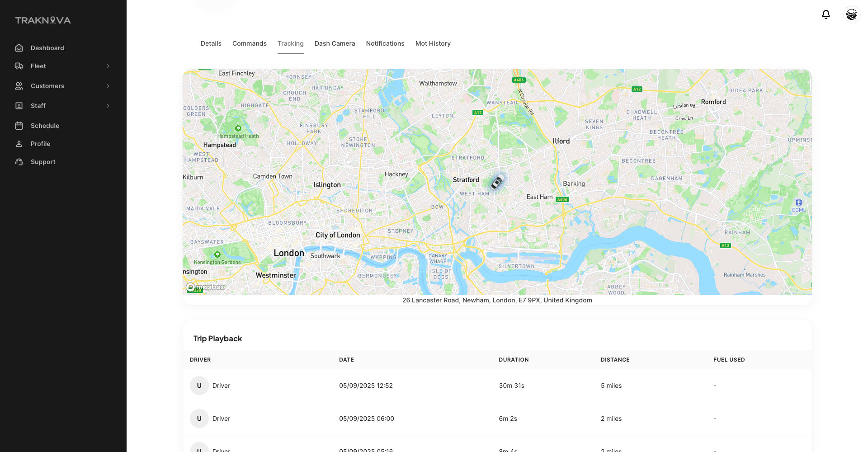The image size is (868, 452).
Task: Open the Dash Camera tab
Action: point(335,43)
